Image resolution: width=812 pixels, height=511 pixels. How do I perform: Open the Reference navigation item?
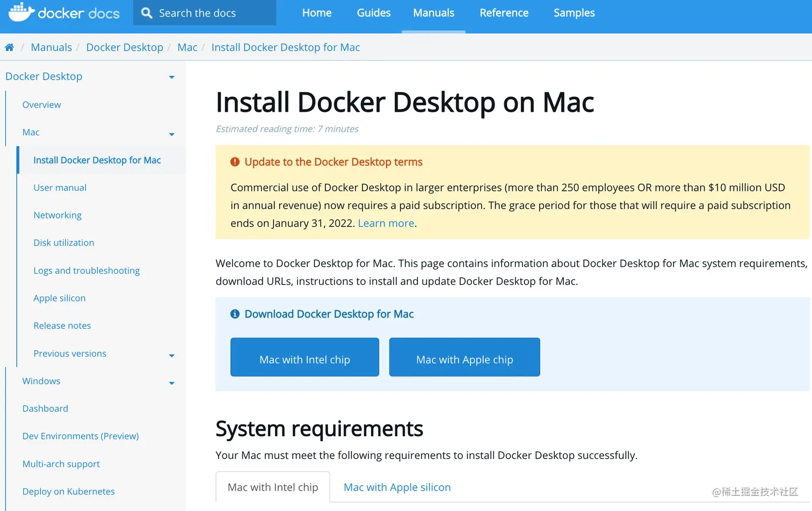coord(504,13)
